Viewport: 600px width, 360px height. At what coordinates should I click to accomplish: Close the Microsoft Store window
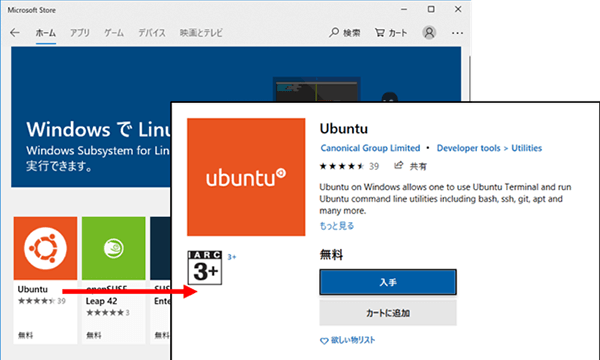tap(458, 9)
